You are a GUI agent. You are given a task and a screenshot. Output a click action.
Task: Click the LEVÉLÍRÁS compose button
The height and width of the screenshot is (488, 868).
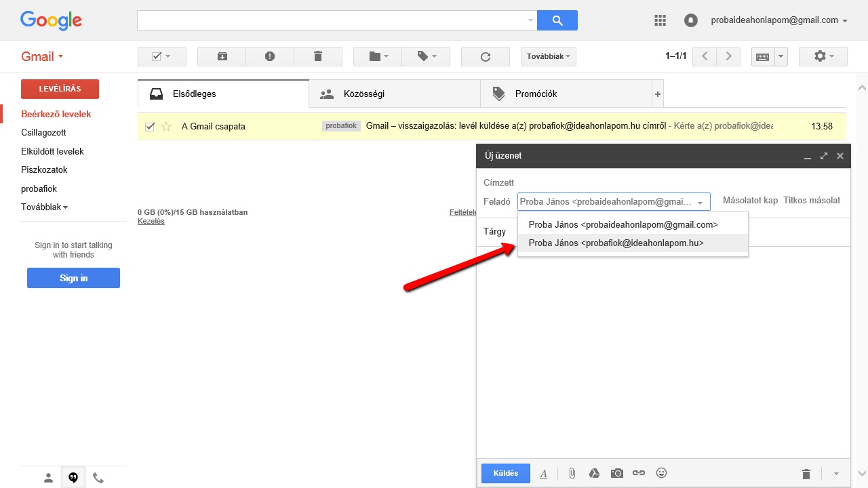60,89
